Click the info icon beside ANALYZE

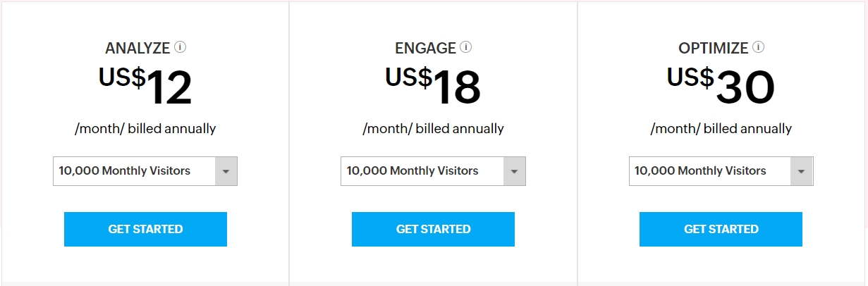pyautogui.click(x=181, y=48)
